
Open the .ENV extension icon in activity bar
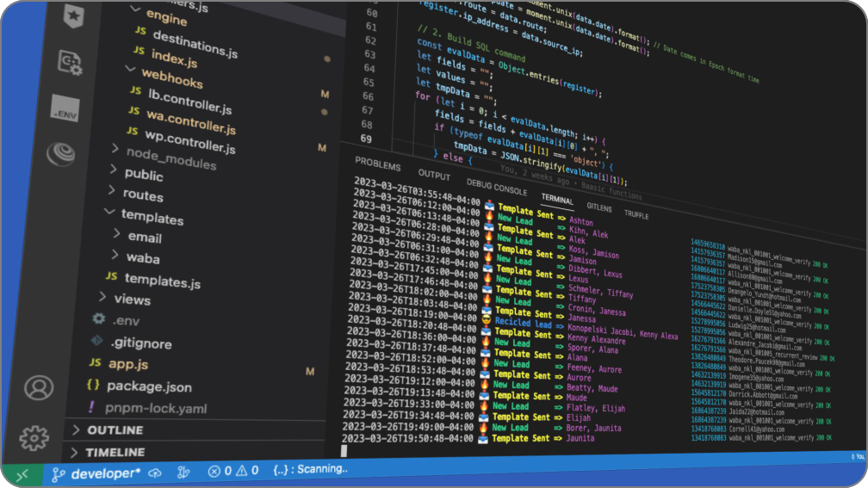pyautogui.click(x=65, y=108)
